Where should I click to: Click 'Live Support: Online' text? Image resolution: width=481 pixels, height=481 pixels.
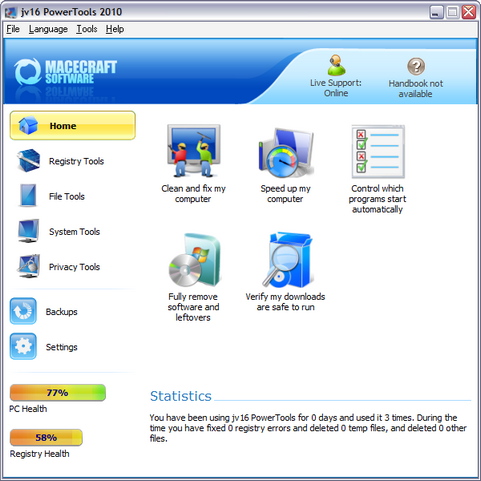[336, 88]
